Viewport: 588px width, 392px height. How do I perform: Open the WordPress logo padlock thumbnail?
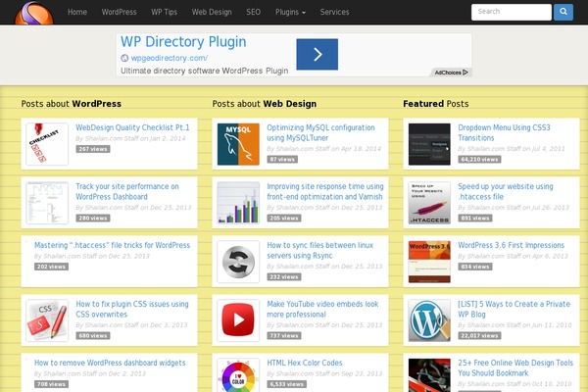click(429, 320)
